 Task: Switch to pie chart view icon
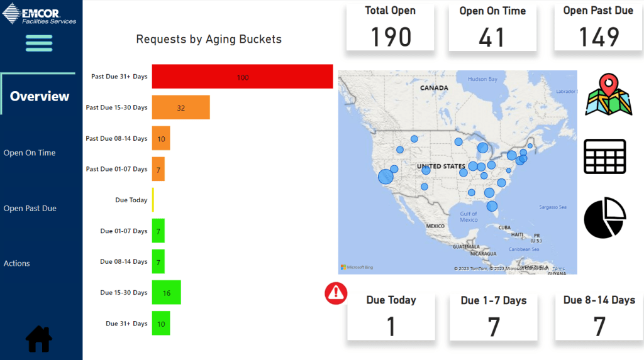point(605,218)
